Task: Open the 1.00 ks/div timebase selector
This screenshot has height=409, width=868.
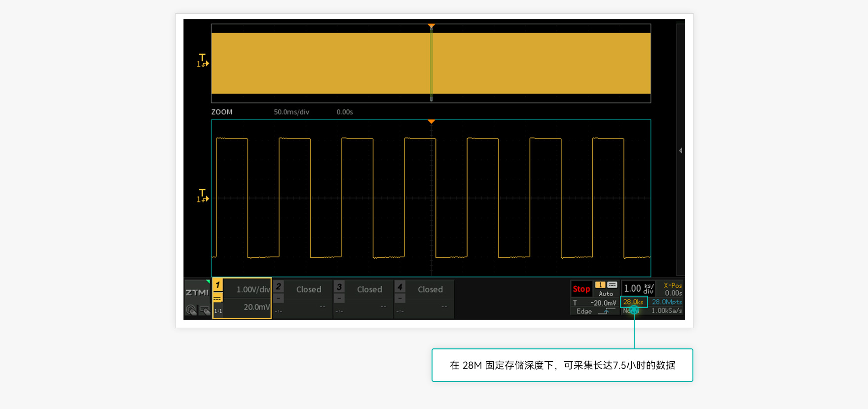Action: (638, 288)
